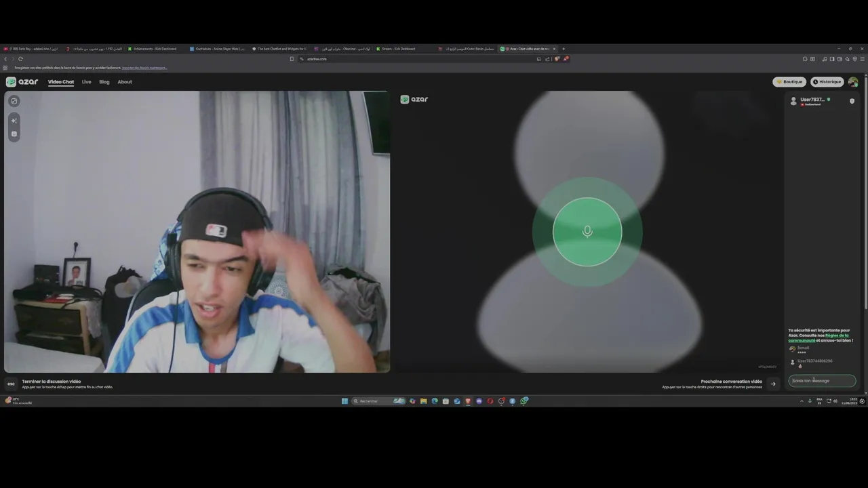Screen dimensions: 868x488
Task: Open WhatsApp taskbar icon
Action: [524, 401]
